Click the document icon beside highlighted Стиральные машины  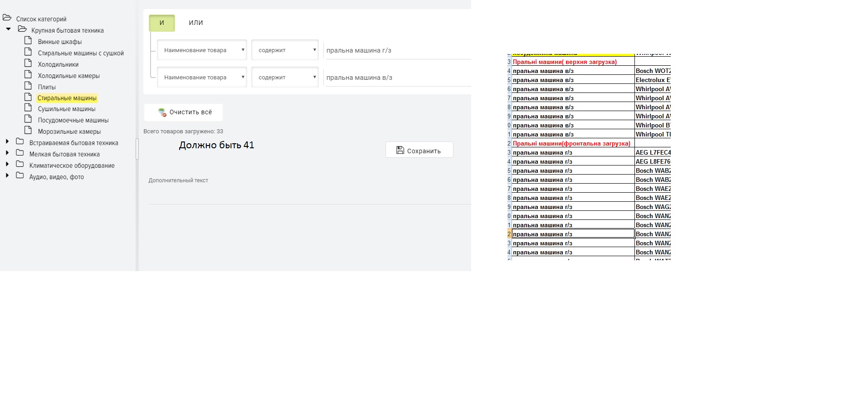click(x=28, y=97)
